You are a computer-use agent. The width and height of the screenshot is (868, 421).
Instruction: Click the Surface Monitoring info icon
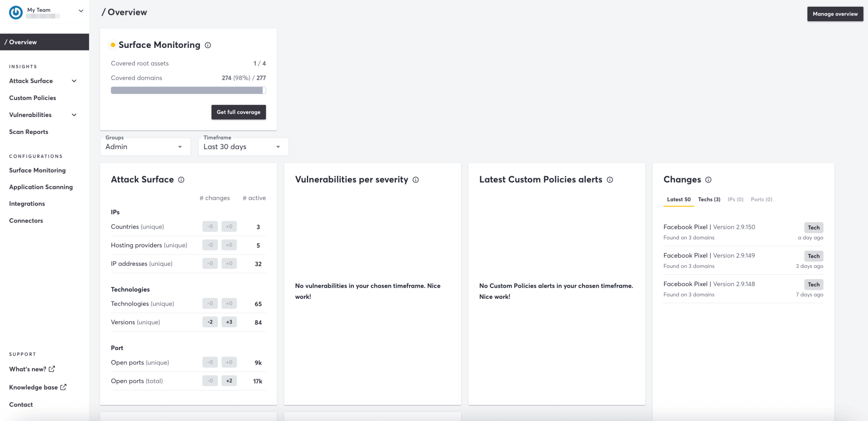pos(208,45)
